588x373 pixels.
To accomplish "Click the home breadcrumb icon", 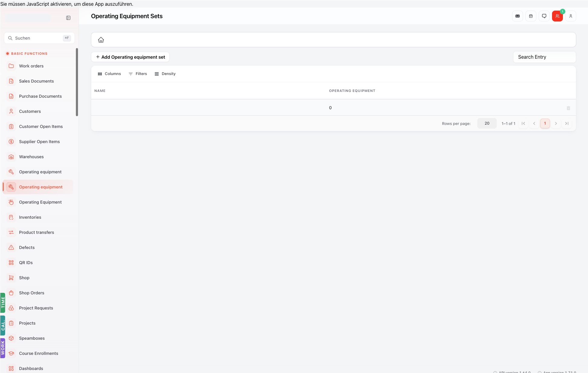I will (101, 40).
